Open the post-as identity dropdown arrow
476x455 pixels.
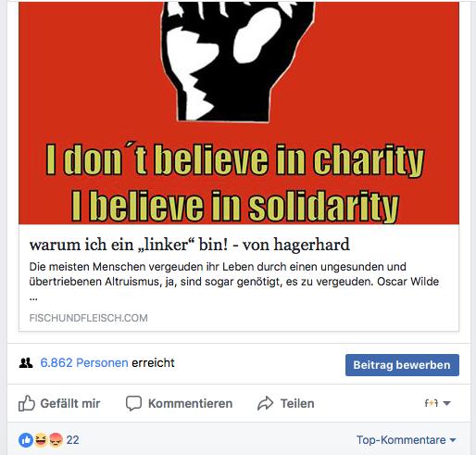pyautogui.click(x=446, y=403)
